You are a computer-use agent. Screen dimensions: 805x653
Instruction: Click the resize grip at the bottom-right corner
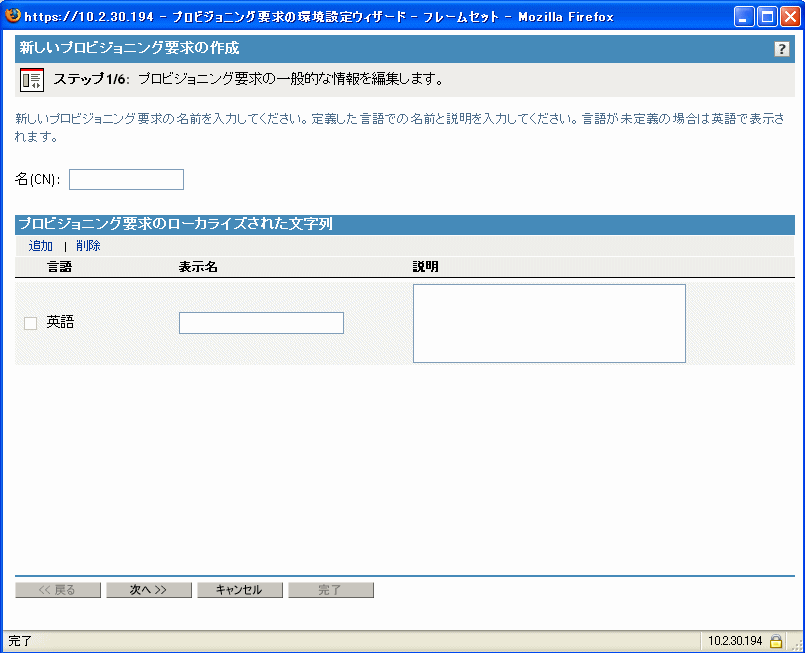pyautogui.click(x=796, y=644)
